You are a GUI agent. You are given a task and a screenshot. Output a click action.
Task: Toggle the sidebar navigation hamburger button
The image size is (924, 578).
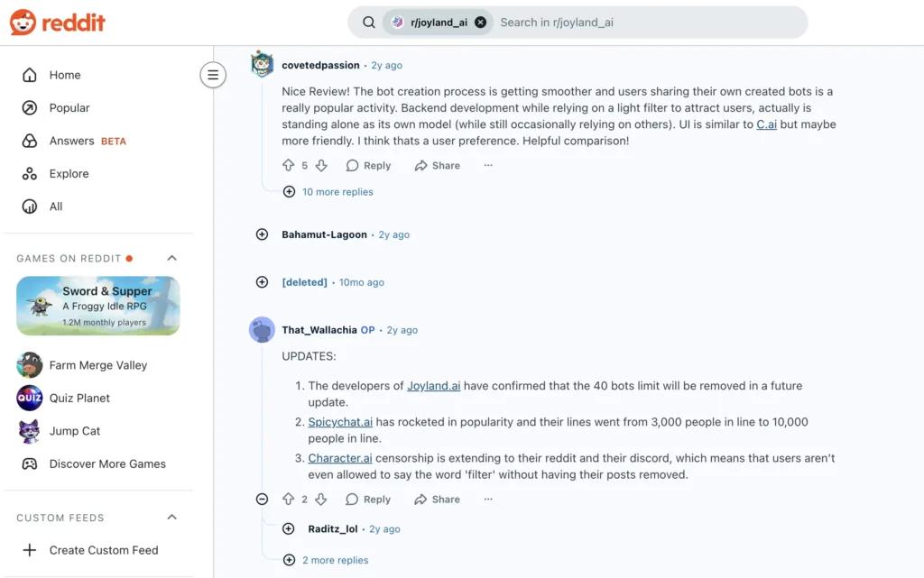(x=213, y=75)
